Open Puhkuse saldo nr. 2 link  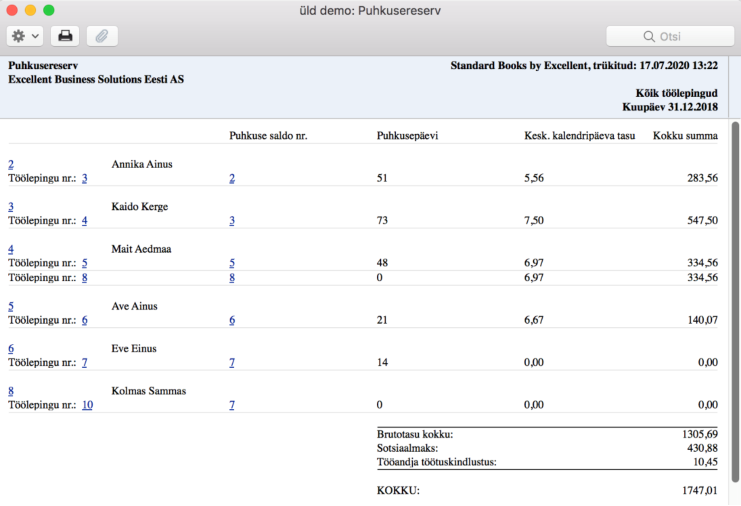(x=232, y=179)
